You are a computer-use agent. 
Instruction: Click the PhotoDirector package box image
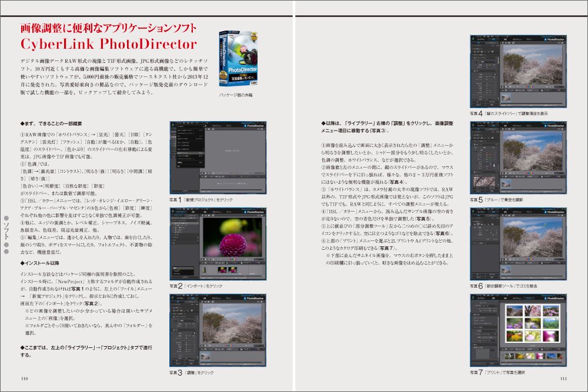click(x=239, y=58)
